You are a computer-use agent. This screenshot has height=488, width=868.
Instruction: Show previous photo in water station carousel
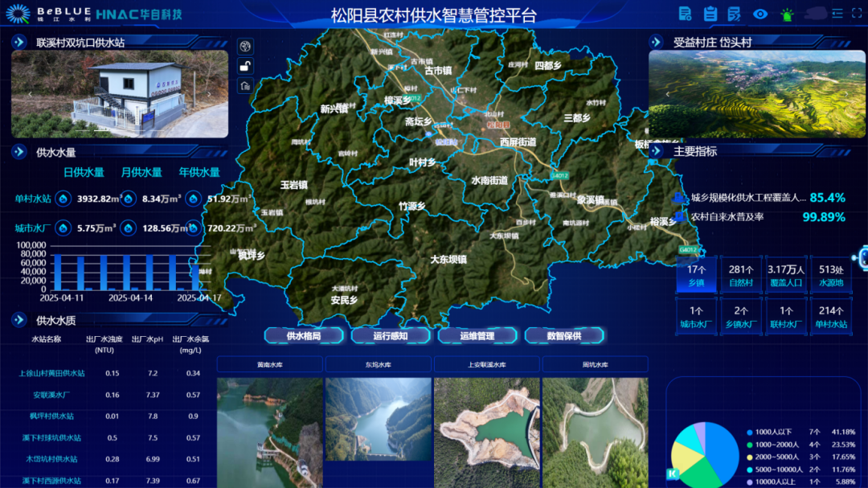[30, 94]
